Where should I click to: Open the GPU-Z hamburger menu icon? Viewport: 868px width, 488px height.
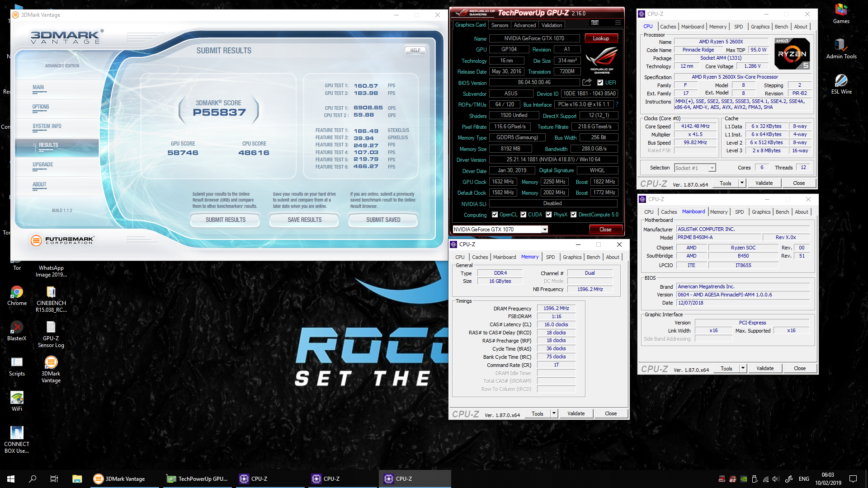pos(618,23)
